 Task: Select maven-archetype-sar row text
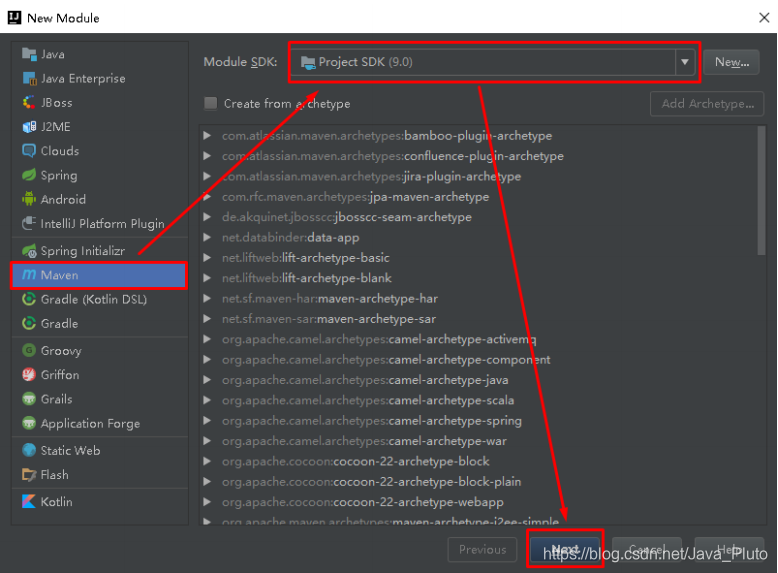click(x=329, y=318)
